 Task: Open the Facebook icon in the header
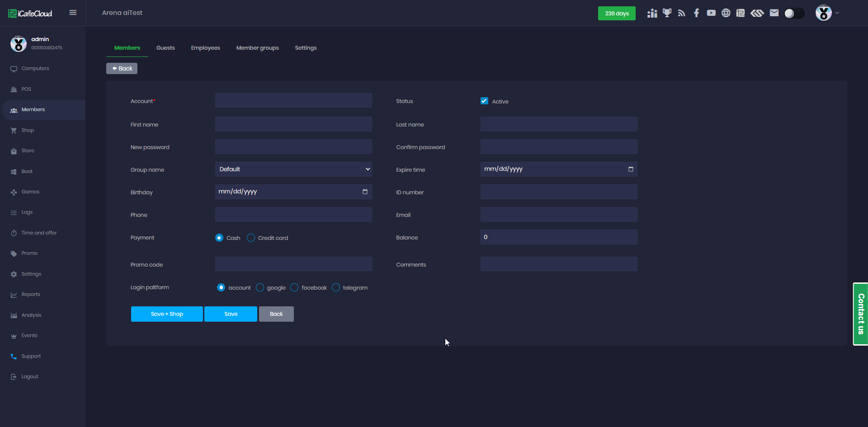696,13
